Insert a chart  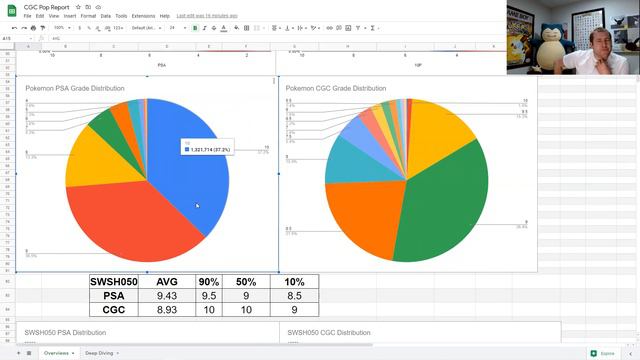pyautogui.click(x=348, y=28)
